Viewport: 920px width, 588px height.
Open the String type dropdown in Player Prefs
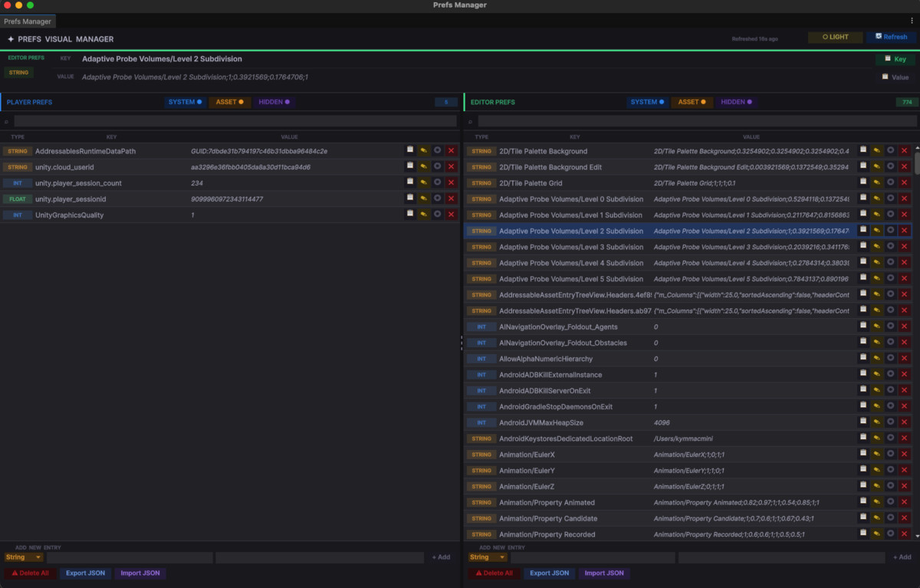(x=23, y=557)
